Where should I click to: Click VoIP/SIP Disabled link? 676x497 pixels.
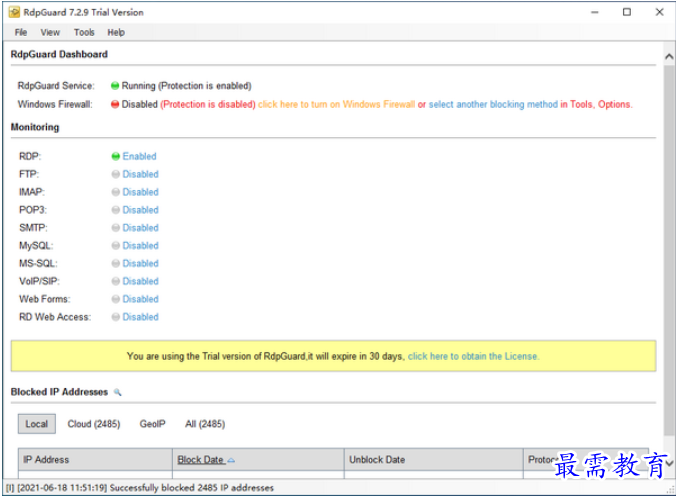pos(141,281)
